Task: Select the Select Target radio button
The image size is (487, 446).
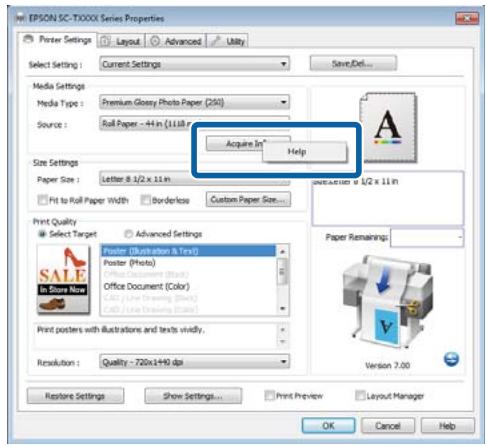Action: (42, 234)
